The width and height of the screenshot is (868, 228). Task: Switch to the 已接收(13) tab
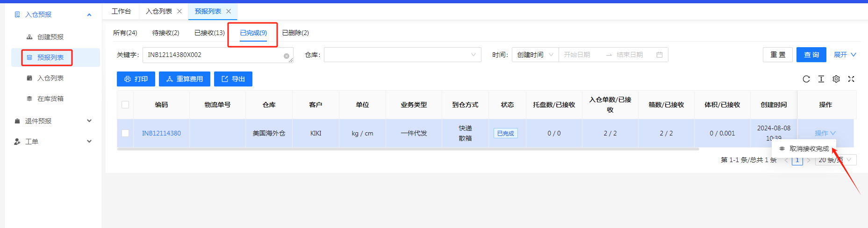[209, 33]
